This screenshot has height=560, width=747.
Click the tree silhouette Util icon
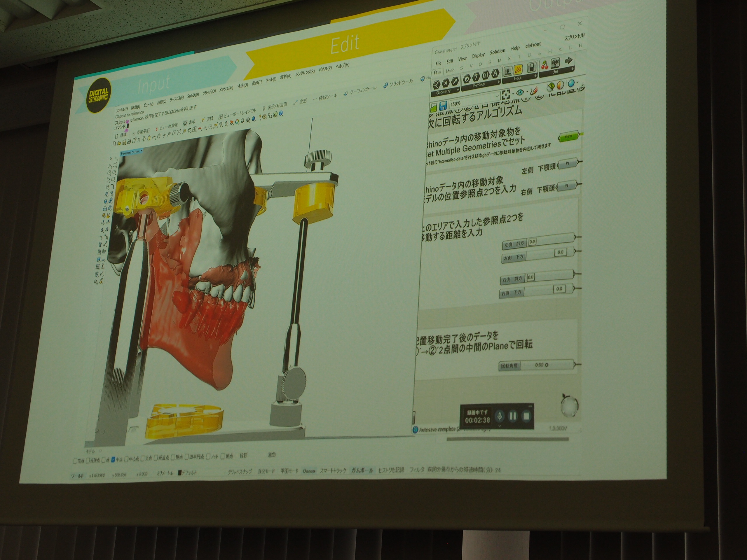(556, 62)
